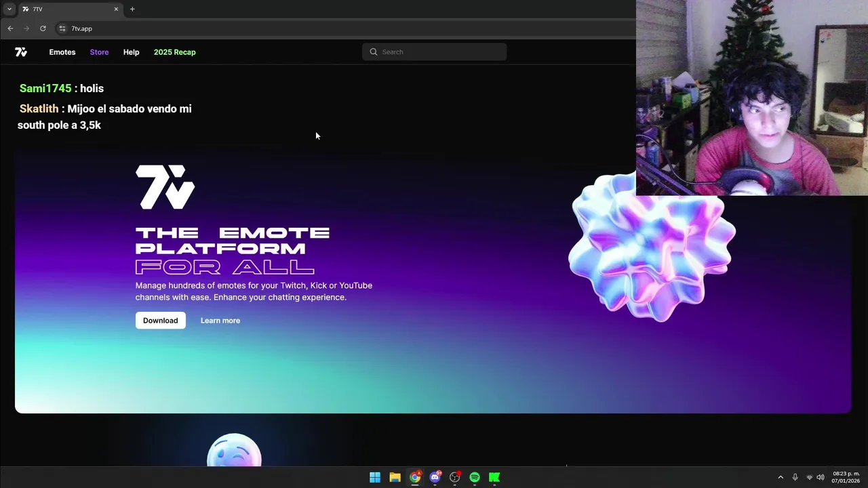Open the Help menu item
The height and width of the screenshot is (488, 868).
click(131, 52)
